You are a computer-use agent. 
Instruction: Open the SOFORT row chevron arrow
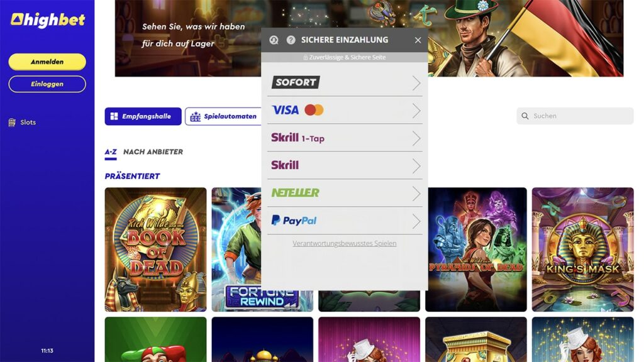pyautogui.click(x=416, y=83)
